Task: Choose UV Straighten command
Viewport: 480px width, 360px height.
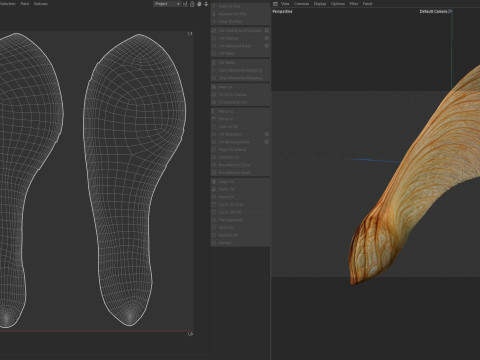Action: coord(237,134)
